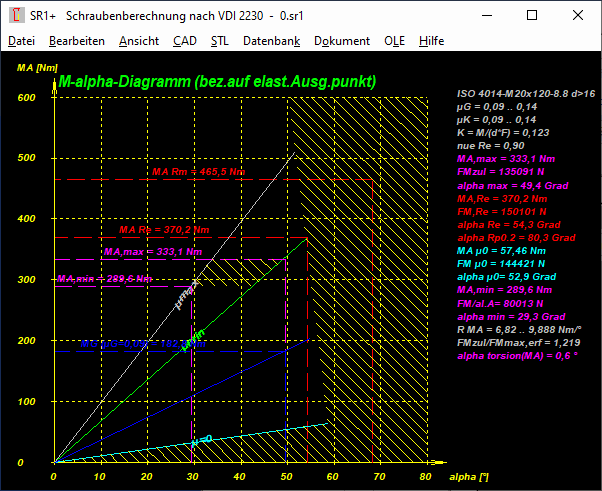
Task: Close the SR1+ window
Action: pos(578,16)
